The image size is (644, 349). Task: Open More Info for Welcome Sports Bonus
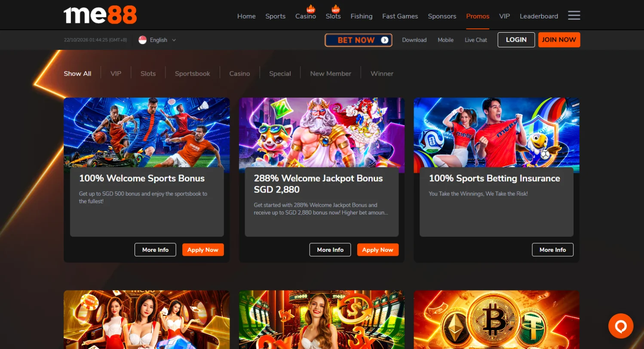(x=155, y=250)
